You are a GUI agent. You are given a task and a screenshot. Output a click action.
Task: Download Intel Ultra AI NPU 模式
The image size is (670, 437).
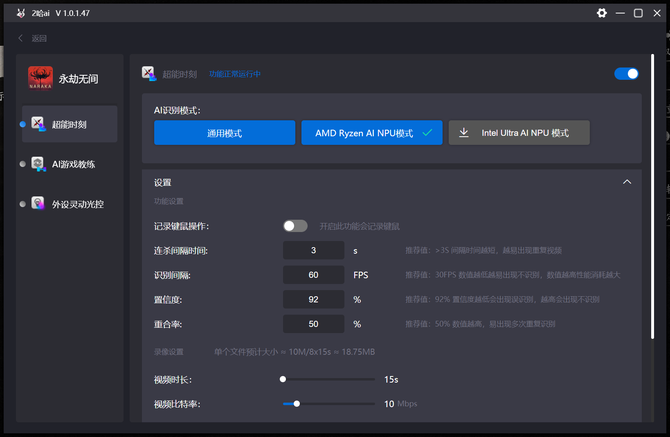519,133
